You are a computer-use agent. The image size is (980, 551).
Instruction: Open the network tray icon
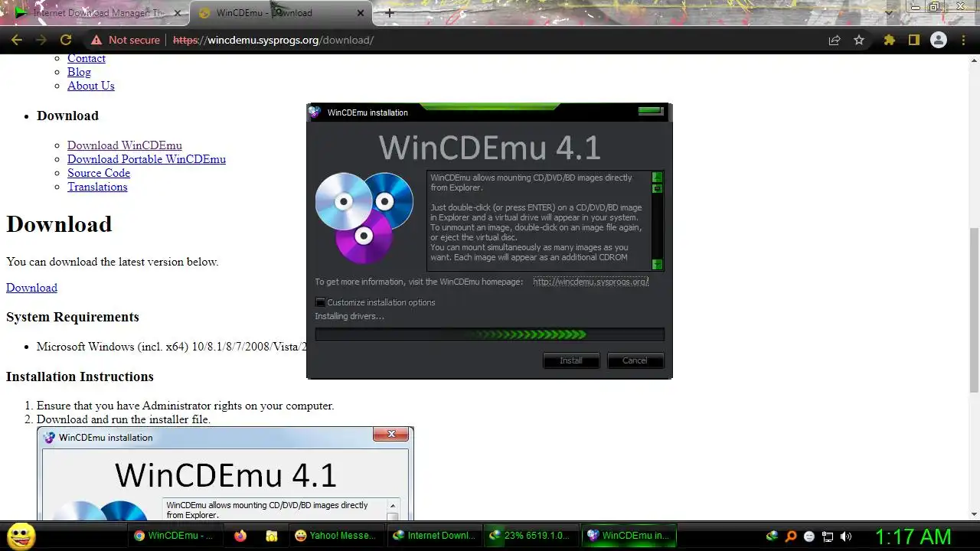click(828, 536)
